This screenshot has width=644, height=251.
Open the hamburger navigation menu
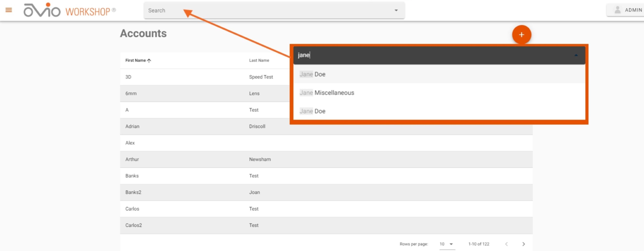click(x=9, y=10)
